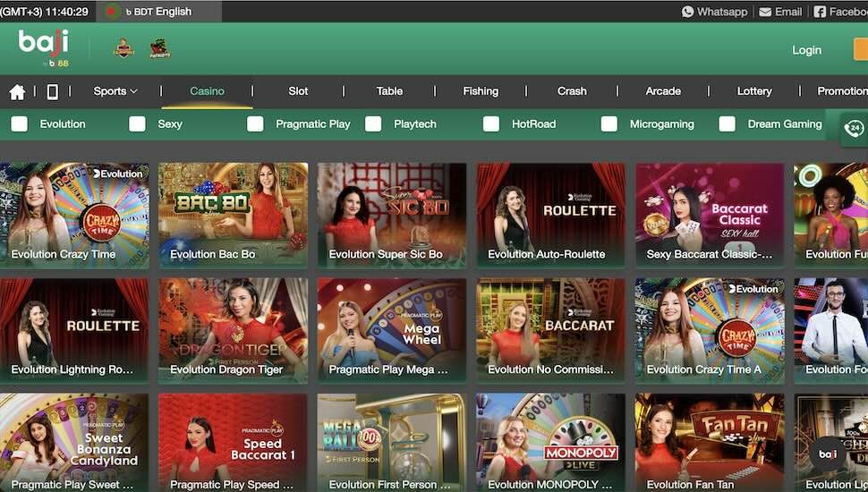
Task: Select the Casino tab
Action: pyautogui.click(x=207, y=91)
